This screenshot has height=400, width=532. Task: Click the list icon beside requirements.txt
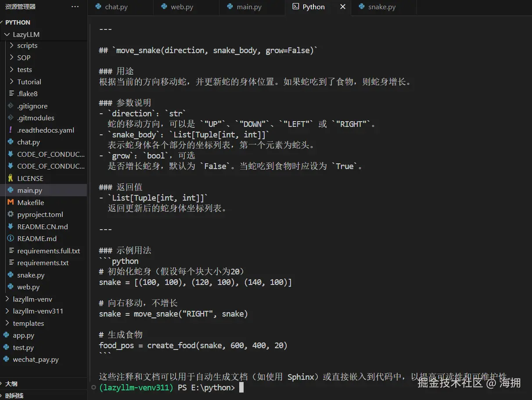(x=11, y=263)
